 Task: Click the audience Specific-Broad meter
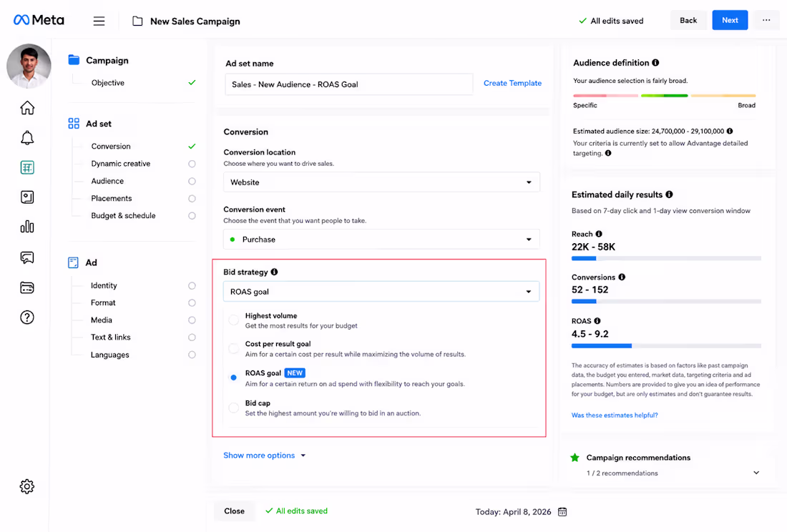[664, 95]
